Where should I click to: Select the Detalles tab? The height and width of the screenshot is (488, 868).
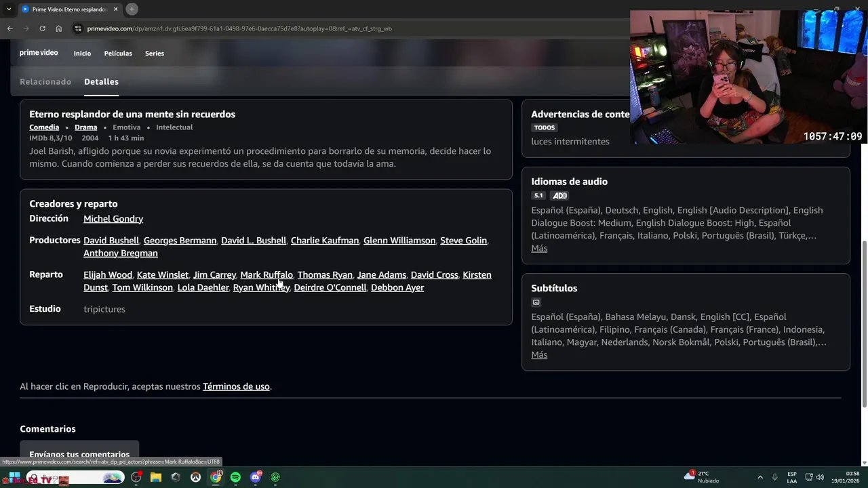click(x=101, y=82)
